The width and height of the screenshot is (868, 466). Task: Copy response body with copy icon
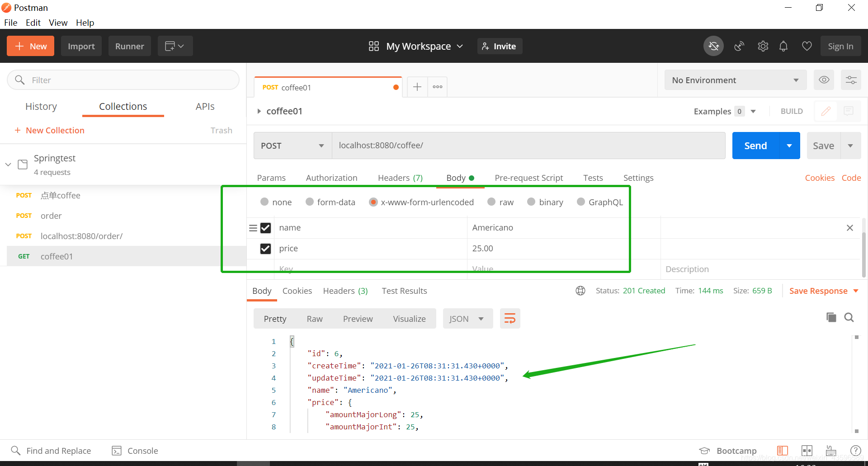(x=831, y=317)
